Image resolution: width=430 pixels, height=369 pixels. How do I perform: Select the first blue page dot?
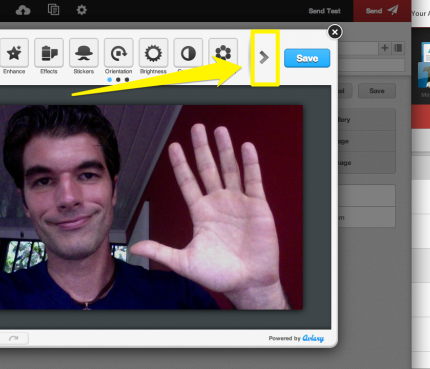click(109, 80)
